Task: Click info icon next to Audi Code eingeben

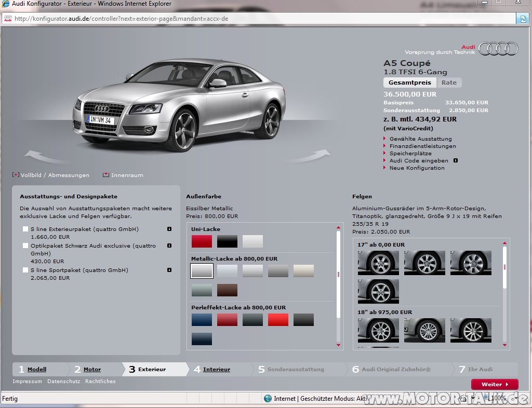Action: pyautogui.click(x=456, y=160)
